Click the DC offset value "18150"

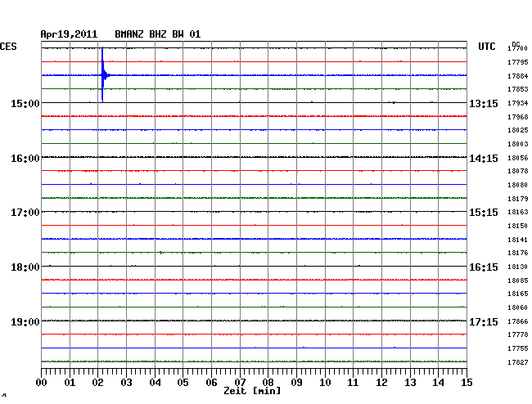tap(518, 226)
